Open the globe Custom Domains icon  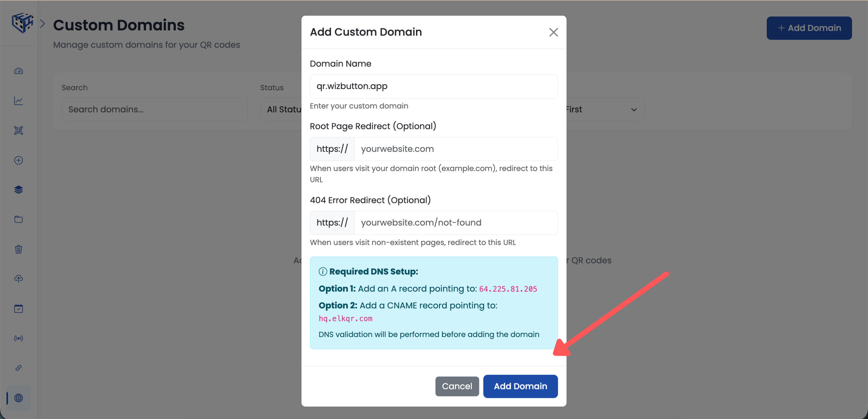[x=19, y=398]
